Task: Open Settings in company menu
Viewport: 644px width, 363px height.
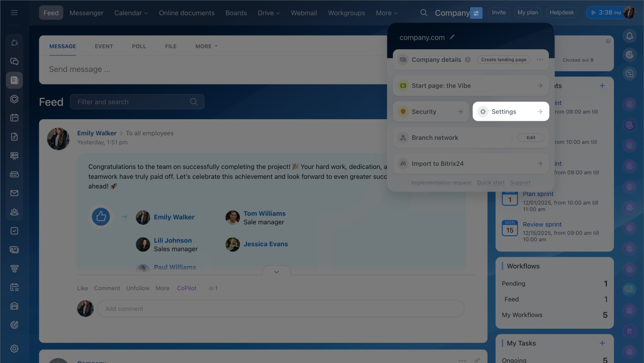Action: point(510,112)
